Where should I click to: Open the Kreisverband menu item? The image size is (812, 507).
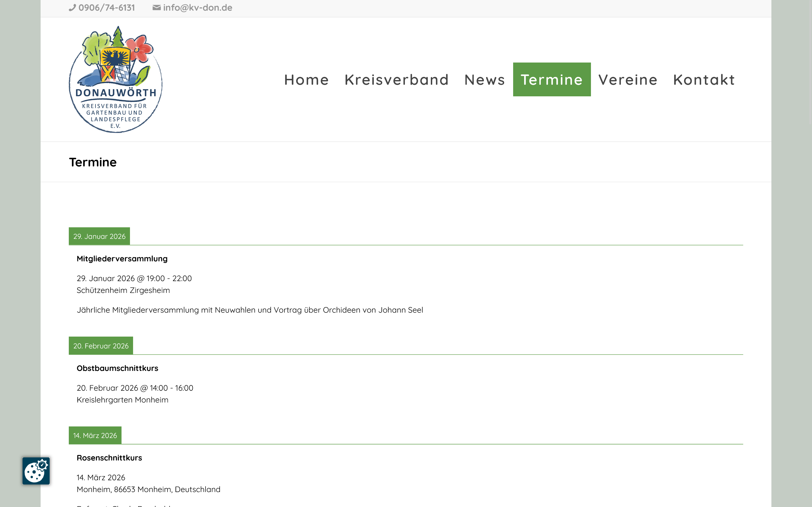[x=397, y=80]
